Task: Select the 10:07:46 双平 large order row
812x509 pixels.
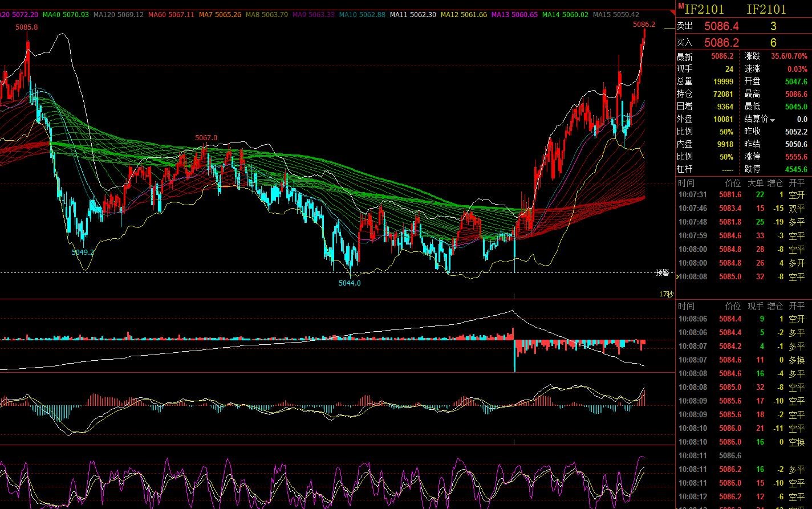Action: (742, 208)
